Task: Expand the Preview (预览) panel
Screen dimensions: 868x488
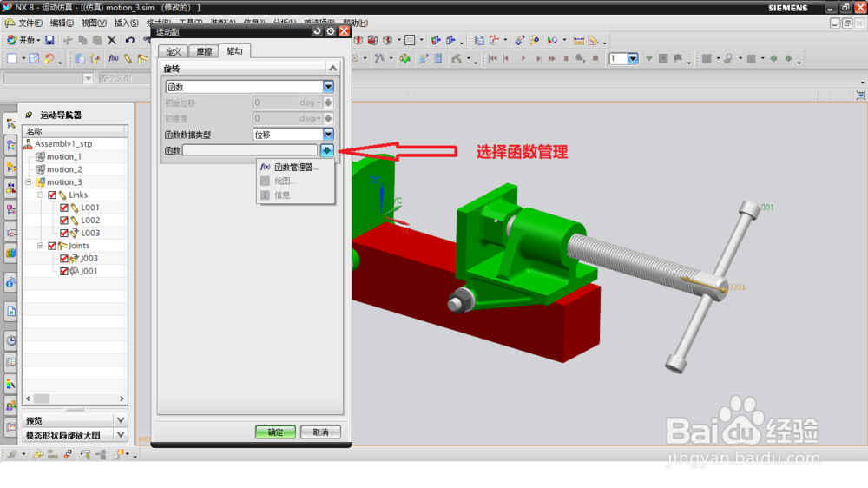Action: (121, 420)
